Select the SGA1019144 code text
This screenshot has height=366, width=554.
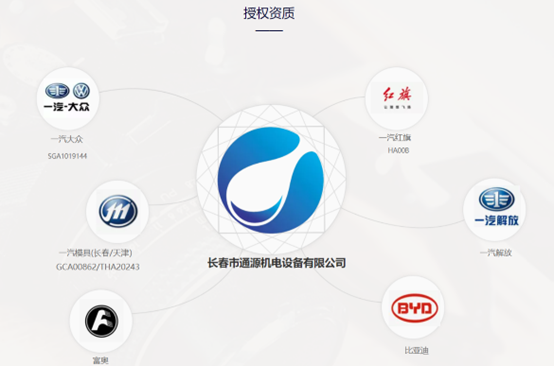(67, 156)
